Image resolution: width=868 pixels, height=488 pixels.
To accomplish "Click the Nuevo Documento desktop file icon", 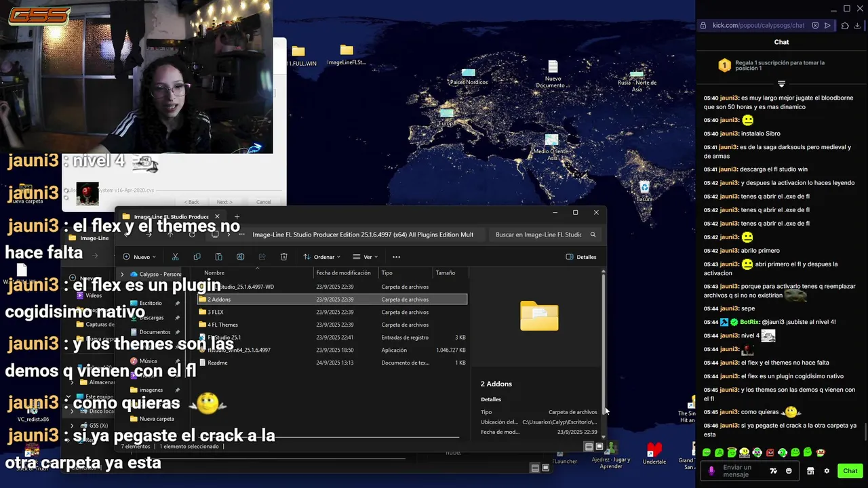I will (x=553, y=74).
